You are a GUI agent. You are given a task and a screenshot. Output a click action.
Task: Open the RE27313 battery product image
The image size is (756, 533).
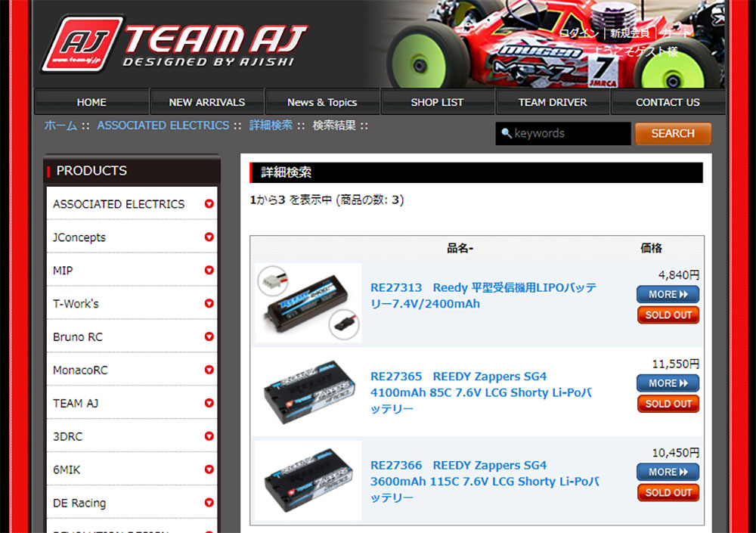point(308,302)
